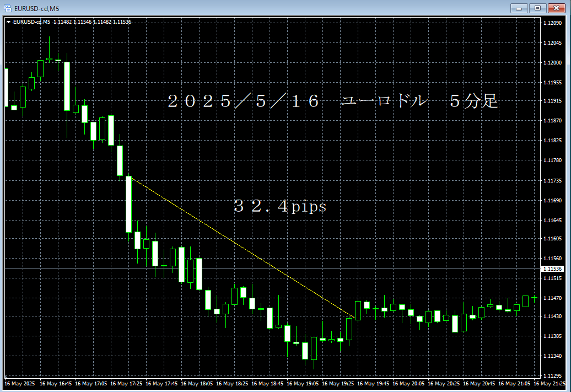Click price axis label 1.12090
The width and height of the screenshot is (571, 392).
[x=552, y=23]
